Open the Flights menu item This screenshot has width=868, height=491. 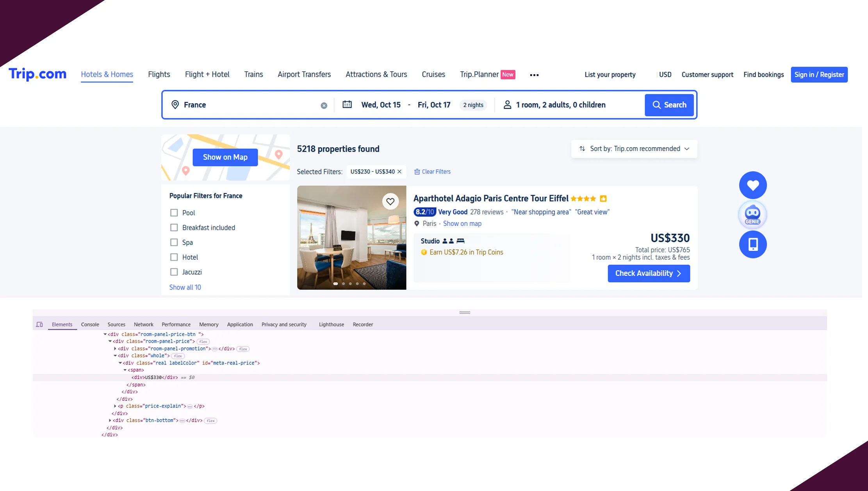click(x=159, y=75)
